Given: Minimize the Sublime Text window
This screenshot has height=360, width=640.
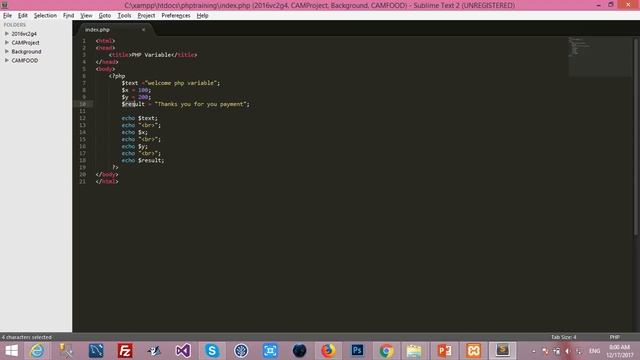Looking at the screenshot, I should 598,5.
